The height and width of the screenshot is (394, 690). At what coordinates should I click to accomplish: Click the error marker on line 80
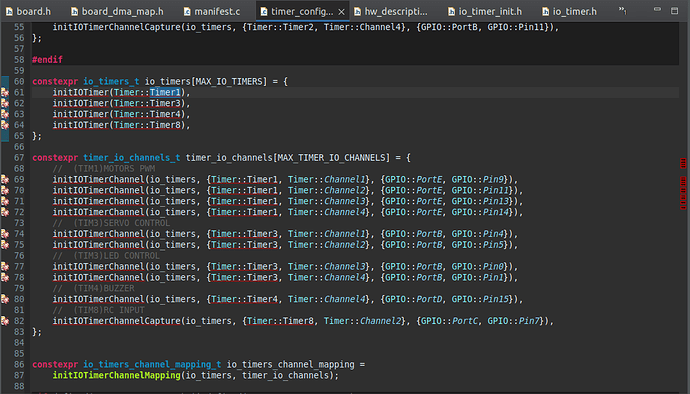coord(5,299)
